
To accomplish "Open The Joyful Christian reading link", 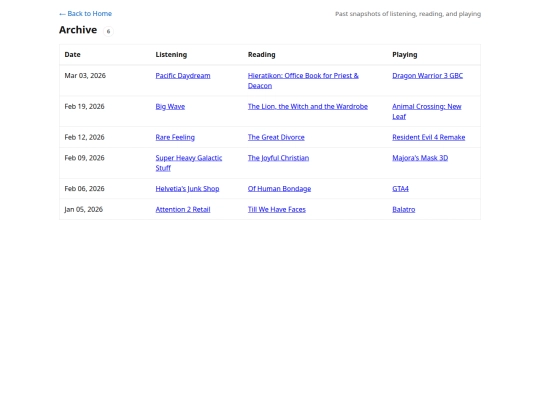I will pos(278,158).
